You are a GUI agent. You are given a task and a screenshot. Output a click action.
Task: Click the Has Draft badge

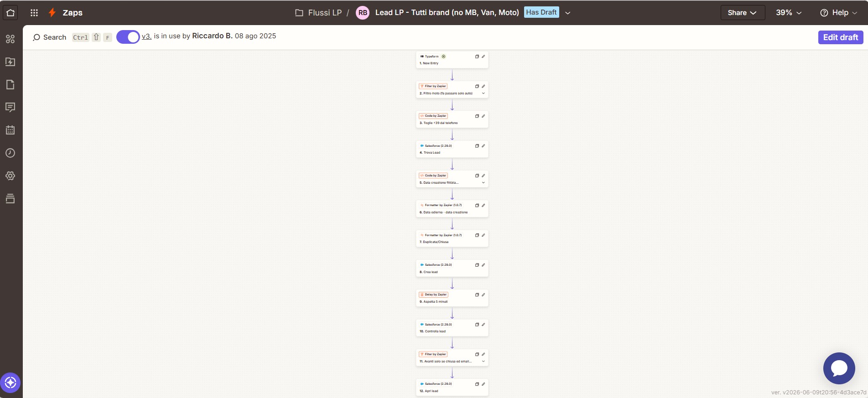point(541,12)
